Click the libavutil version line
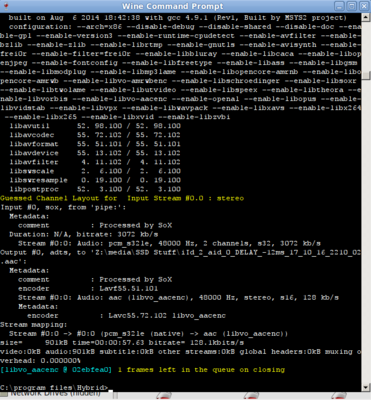The image size is (371, 400). [95, 126]
